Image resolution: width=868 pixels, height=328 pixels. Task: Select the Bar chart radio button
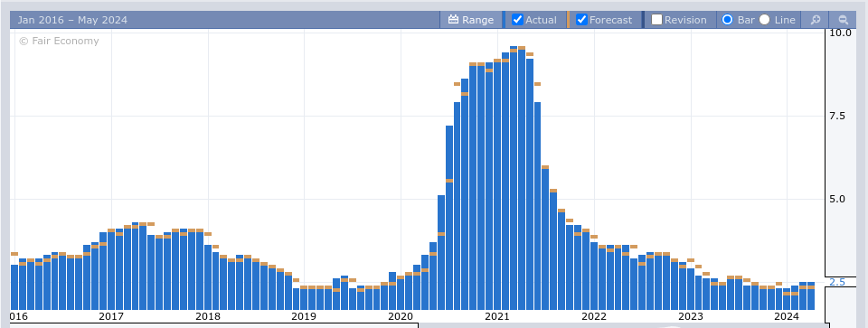click(x=727, y=20)
